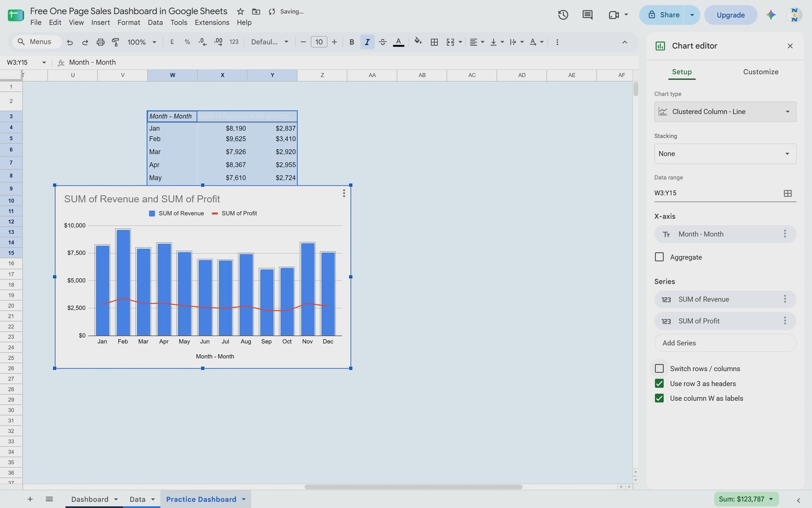Open the Chart type dropdown
Image resolution: width=812 pixels, height=508 pixels.
(725, 112)
